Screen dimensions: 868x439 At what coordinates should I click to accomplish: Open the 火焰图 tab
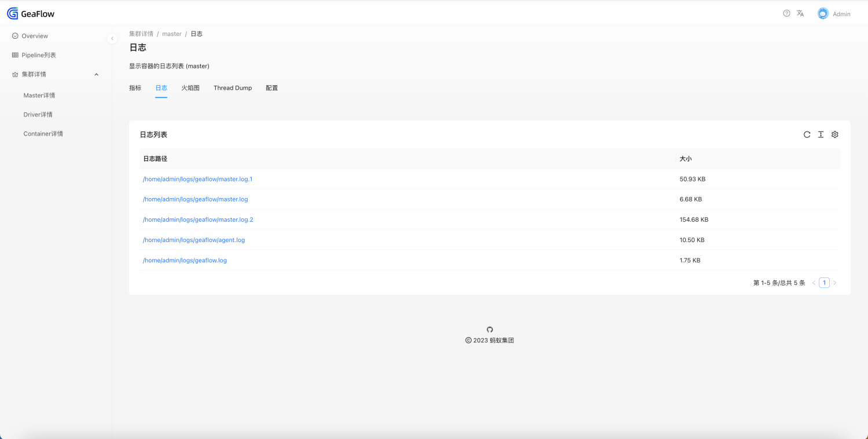[x=190, y=87]
